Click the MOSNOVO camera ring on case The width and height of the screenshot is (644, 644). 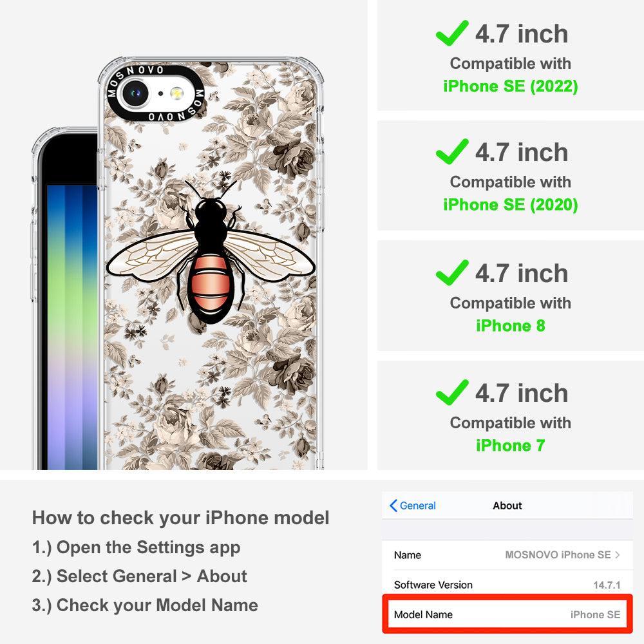click(156, 93)
